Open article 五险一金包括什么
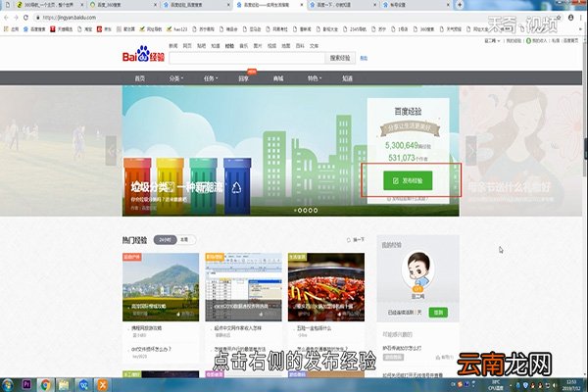Image resolution: width=588 pixels, height=392 pixels. pos(315,328)
